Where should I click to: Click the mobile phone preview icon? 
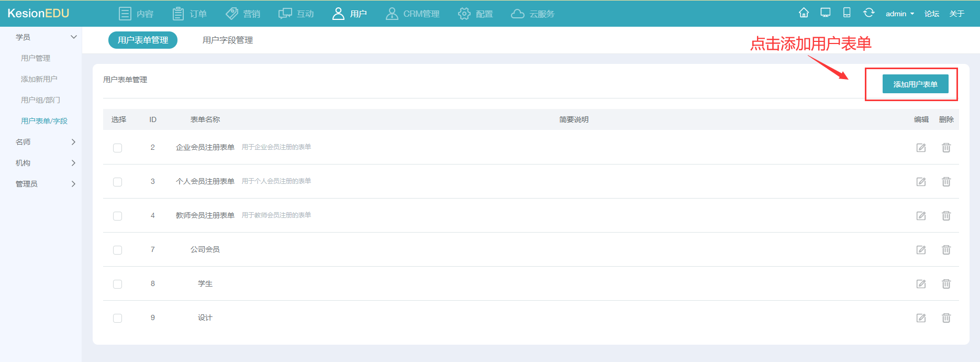847,13
